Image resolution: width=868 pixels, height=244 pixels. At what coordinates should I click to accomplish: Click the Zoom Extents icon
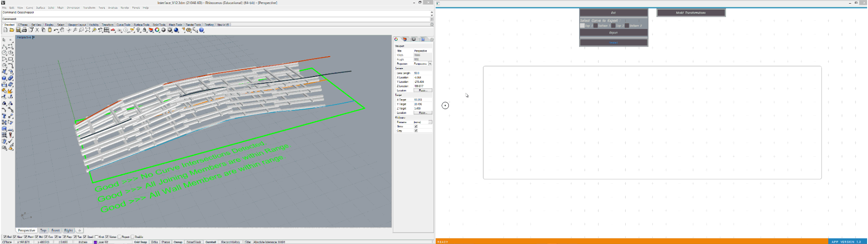pos(88,30)
